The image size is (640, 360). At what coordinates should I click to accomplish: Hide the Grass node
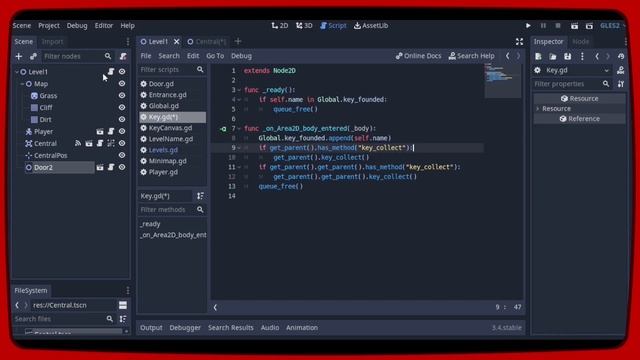pyautogui.click(x=122, y=96)
